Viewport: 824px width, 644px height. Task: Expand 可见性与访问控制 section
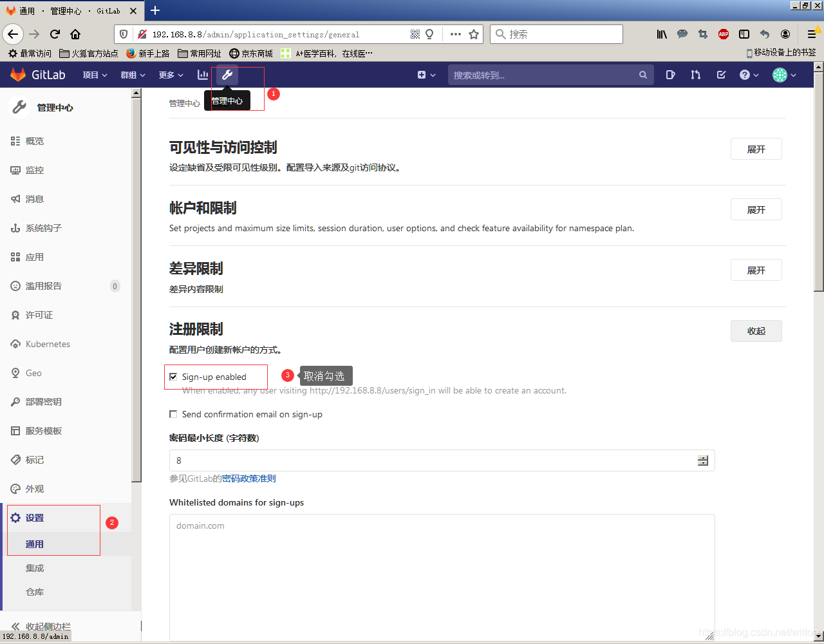point(756,149)
